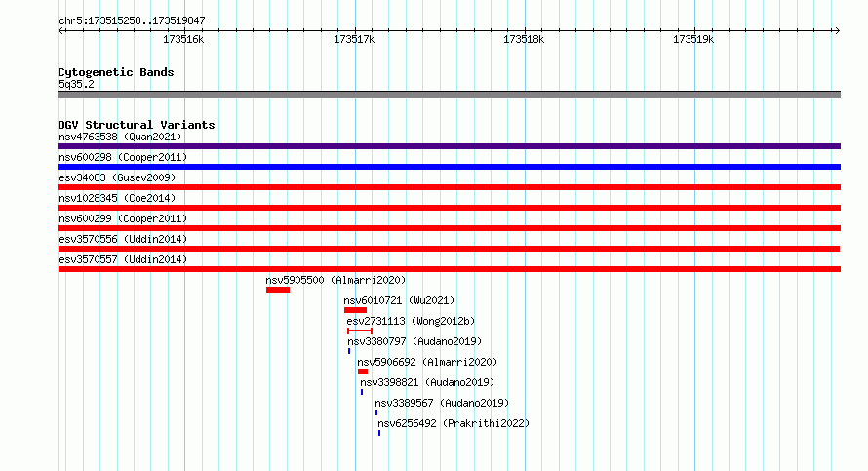
Task: Click the tiny blue nsv3380797 marker
Action: pos(349,351)
